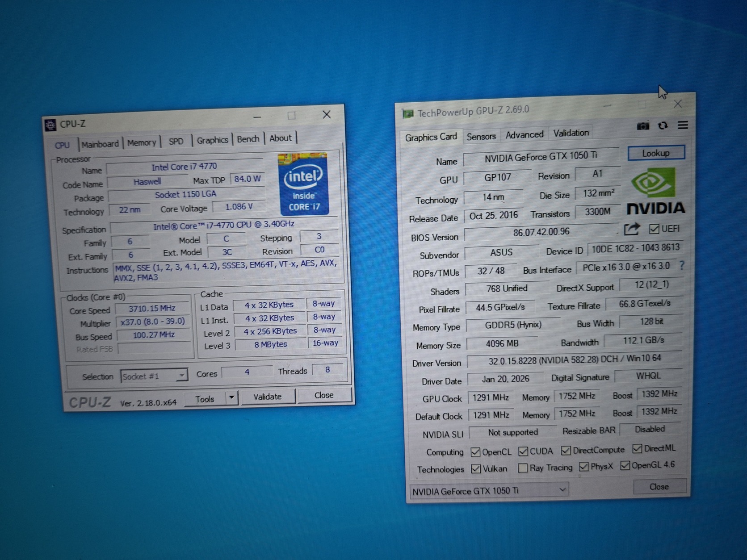
Task: Toggle the OpenGL 4.6 checkbox
Action: [625, 465]
